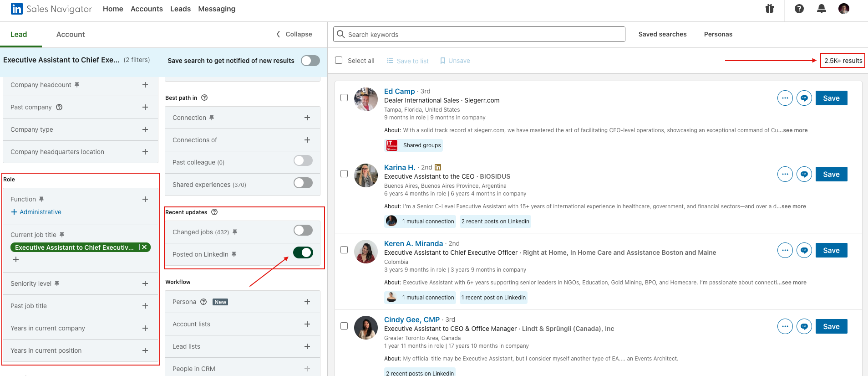Enable the Changed jobs toggle
868x376 pixels.
click(x=303, y=230)
